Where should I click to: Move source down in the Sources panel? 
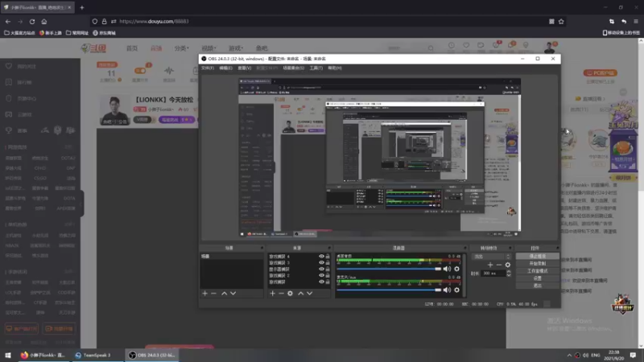click(310, 294)
